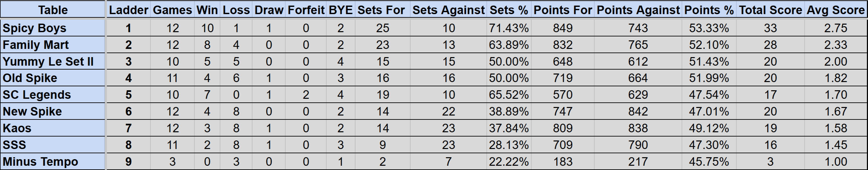The width and height of the screenshot is (868, 170).
Task: Click the SC Legends team cell
Action: [x=37, y=95]
